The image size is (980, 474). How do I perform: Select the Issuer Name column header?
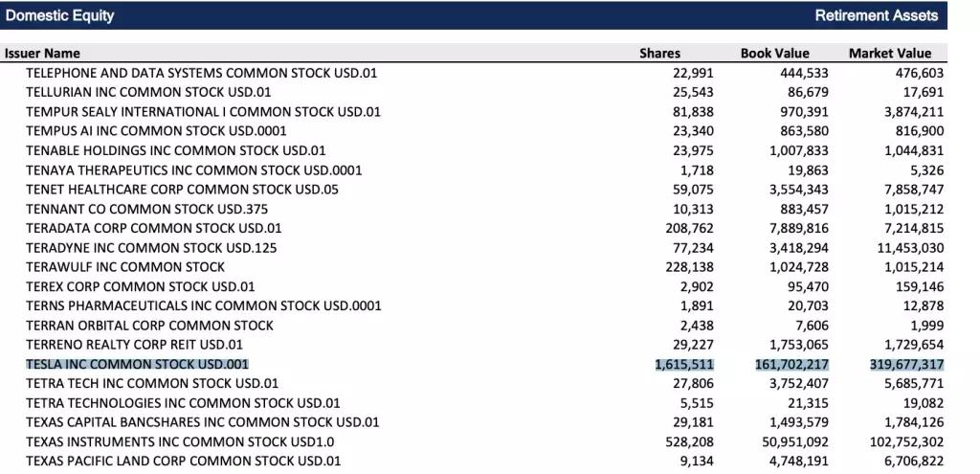tap(43, 54)
